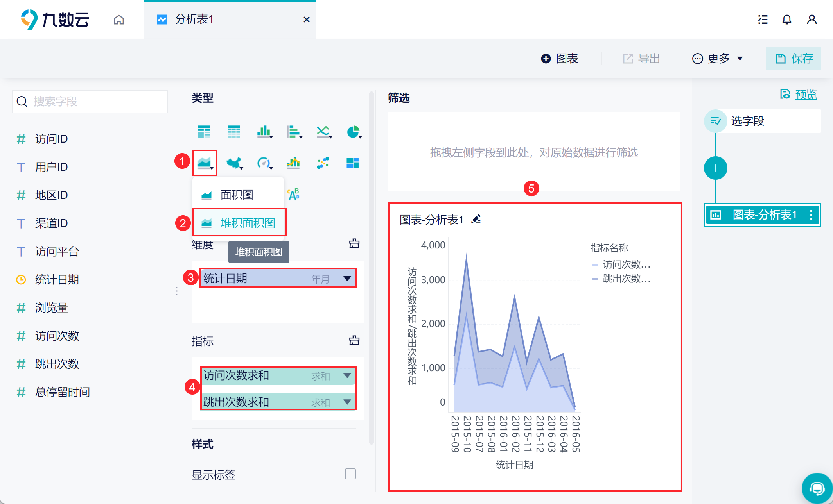Select 堆积面积图 menu option

[x=247, y=223]
